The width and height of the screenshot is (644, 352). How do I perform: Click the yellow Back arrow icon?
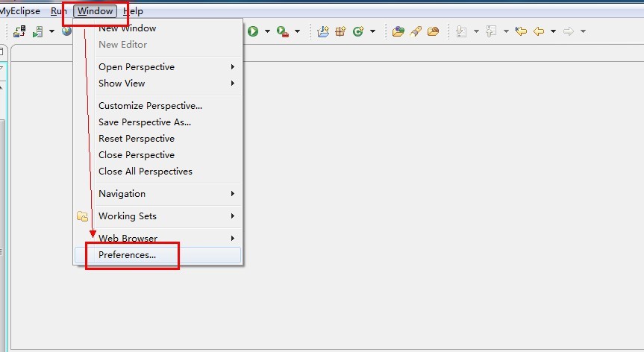[x=539, y=31]
